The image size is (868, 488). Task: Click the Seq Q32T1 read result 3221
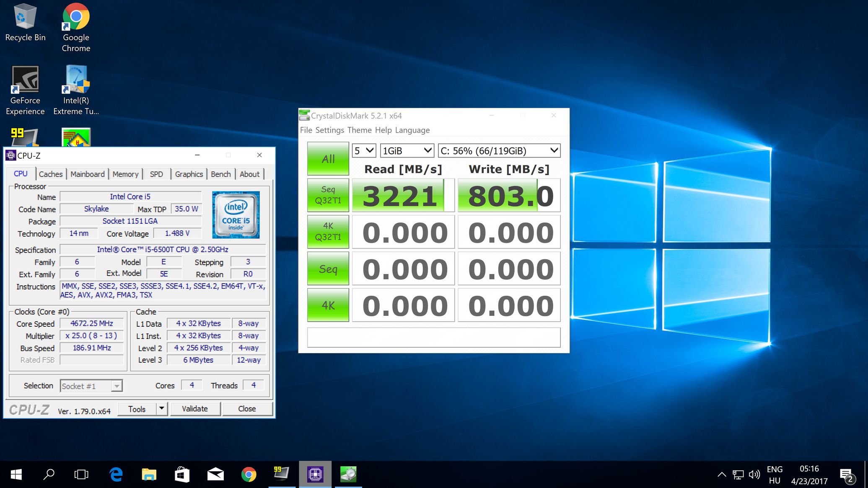[x=403, y=195]
